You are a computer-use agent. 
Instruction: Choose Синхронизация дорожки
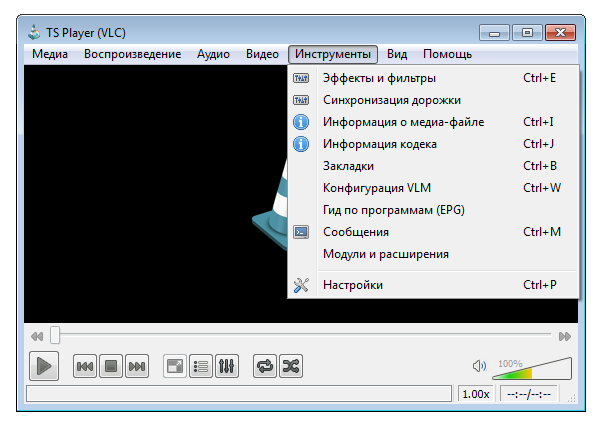(433, 100)
